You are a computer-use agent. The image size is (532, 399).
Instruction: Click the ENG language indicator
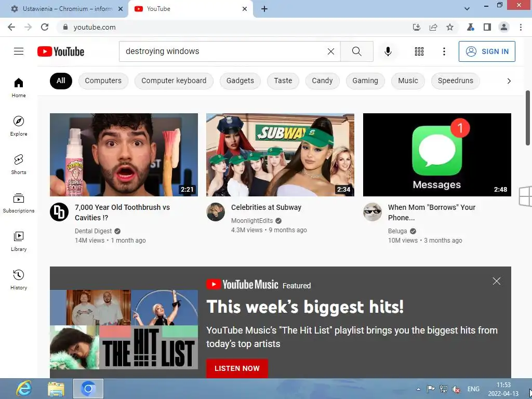pyautogui.click(x=473, y=389)
